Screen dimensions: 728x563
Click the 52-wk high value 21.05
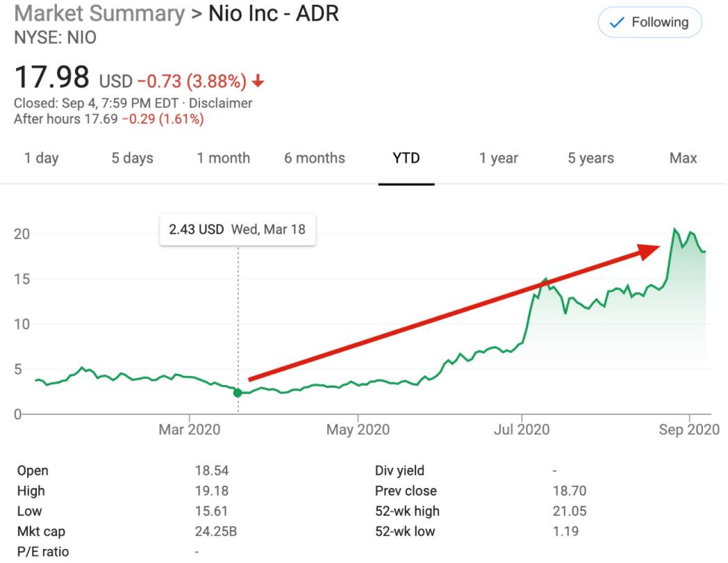(570, 511)
